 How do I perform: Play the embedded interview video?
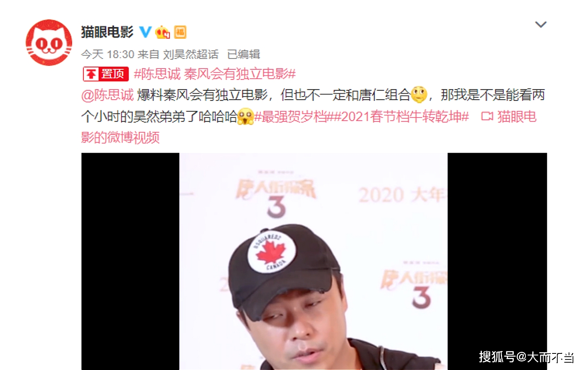pos(314,261)
